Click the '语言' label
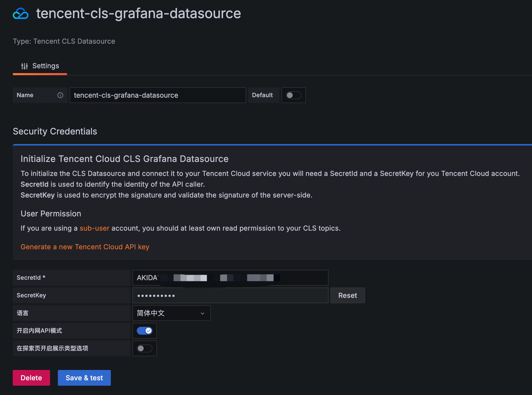532x395 pixels. [23, 313]
